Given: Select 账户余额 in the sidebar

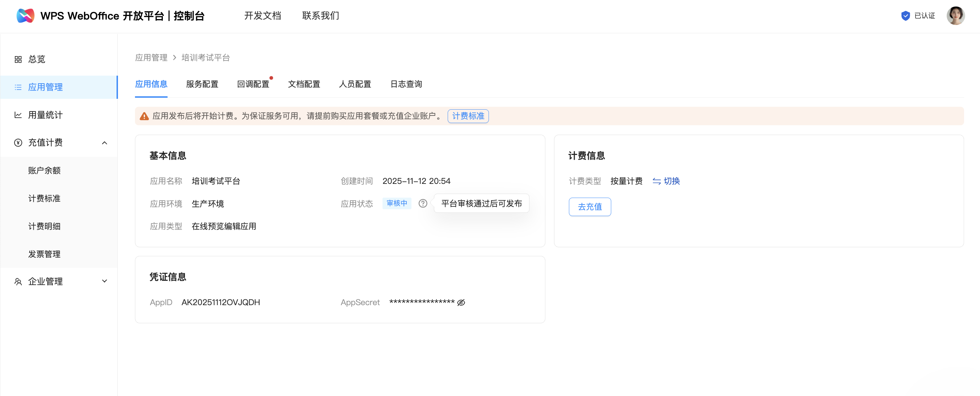Looking at the screenshot, I should click(x=44, y=170).
